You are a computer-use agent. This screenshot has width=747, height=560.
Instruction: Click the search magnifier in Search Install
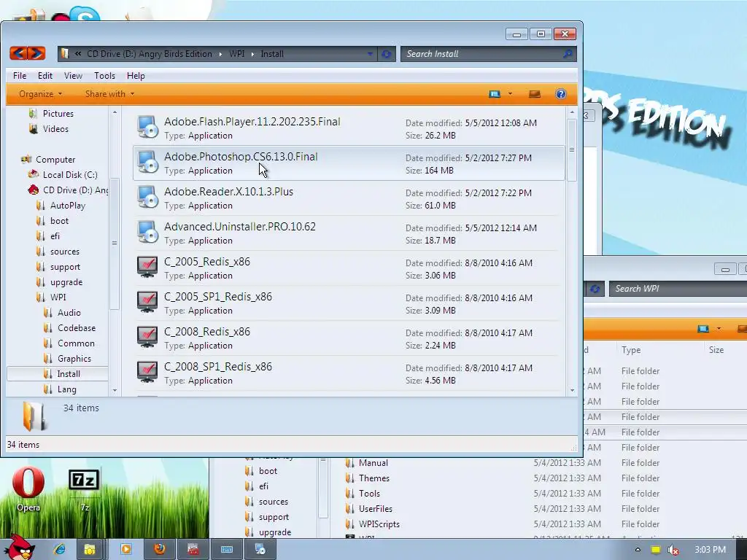click(568, 54)
